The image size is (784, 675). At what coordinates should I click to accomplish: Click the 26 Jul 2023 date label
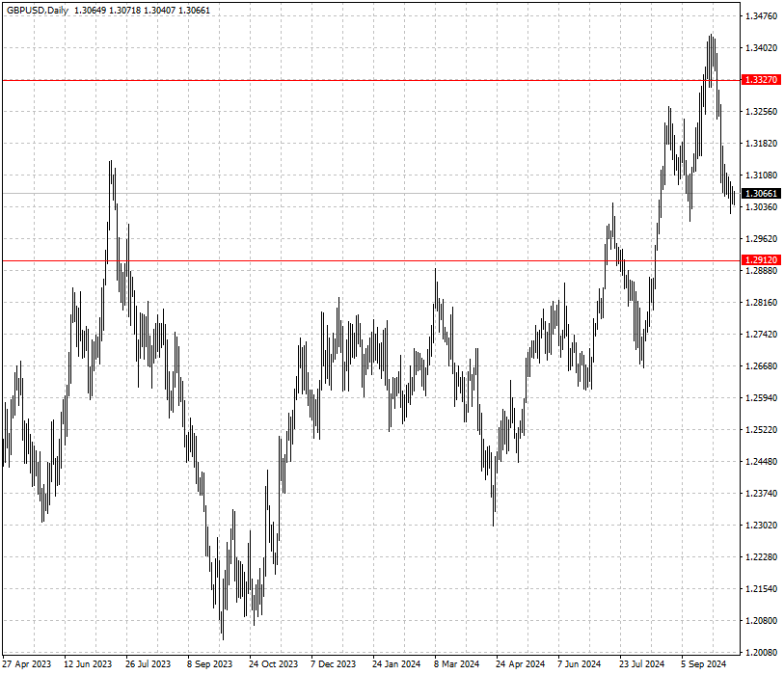point(148,664)
